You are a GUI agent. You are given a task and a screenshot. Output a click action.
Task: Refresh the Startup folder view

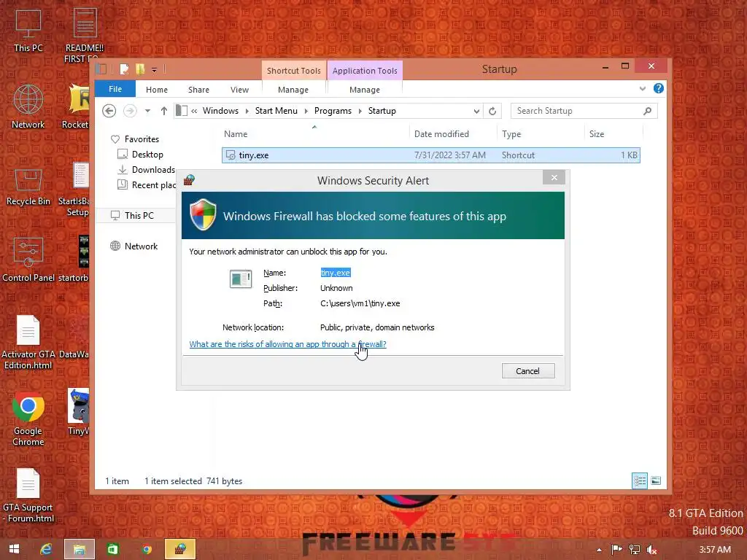[492, 111]
